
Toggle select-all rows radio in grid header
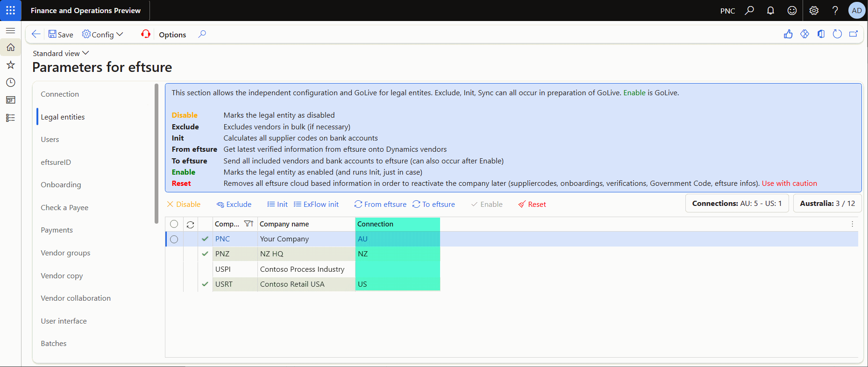coord(174,224)
